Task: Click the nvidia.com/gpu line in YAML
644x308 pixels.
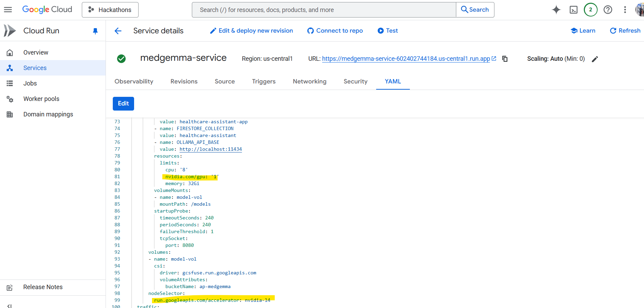Action: [192, 176]
